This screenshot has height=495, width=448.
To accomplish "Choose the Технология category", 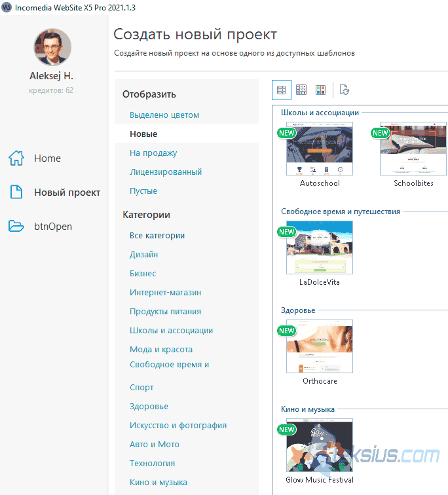I will coord(152,463).
